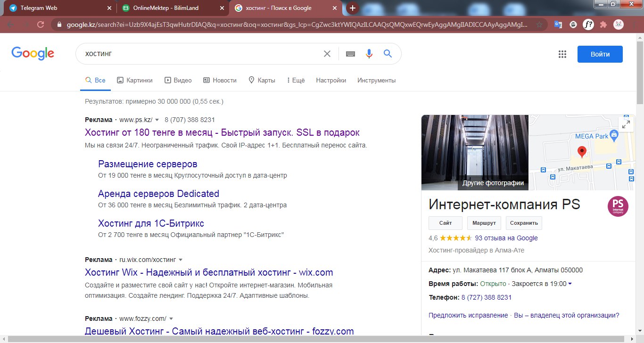The width and height of the screenshot is (644, 343).
Task: Select the Все results tab
Action: (x=95, y=80)
